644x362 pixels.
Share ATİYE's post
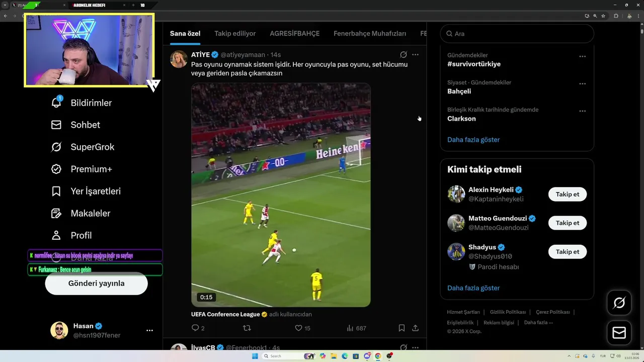point(415,328)
